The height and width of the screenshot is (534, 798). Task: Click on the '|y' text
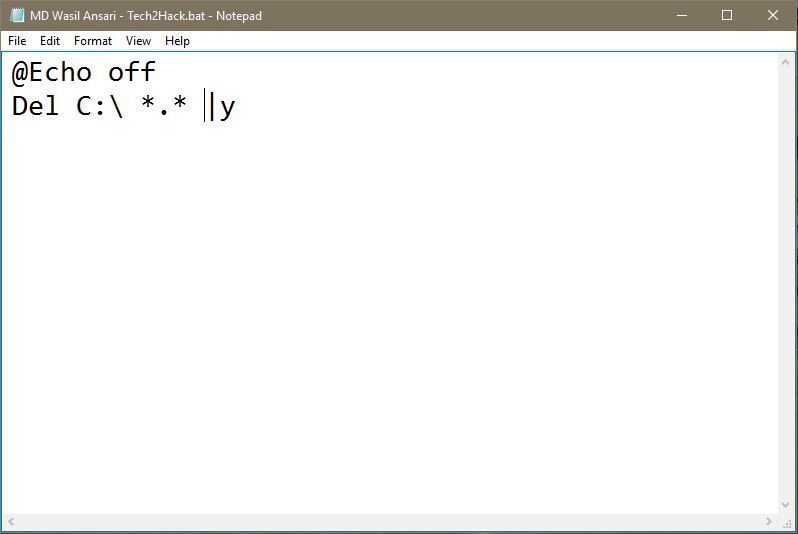[x=221, y=107]
